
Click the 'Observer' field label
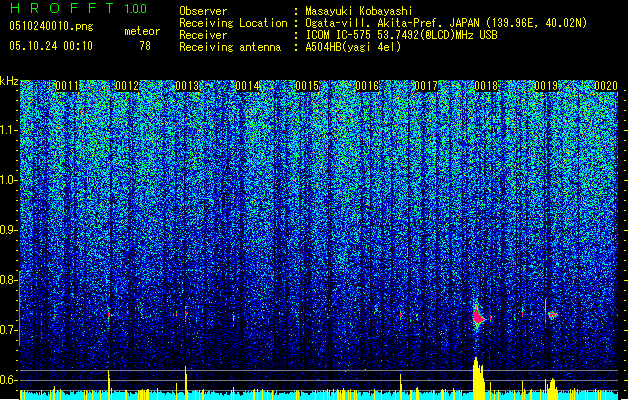coord(203,11)
